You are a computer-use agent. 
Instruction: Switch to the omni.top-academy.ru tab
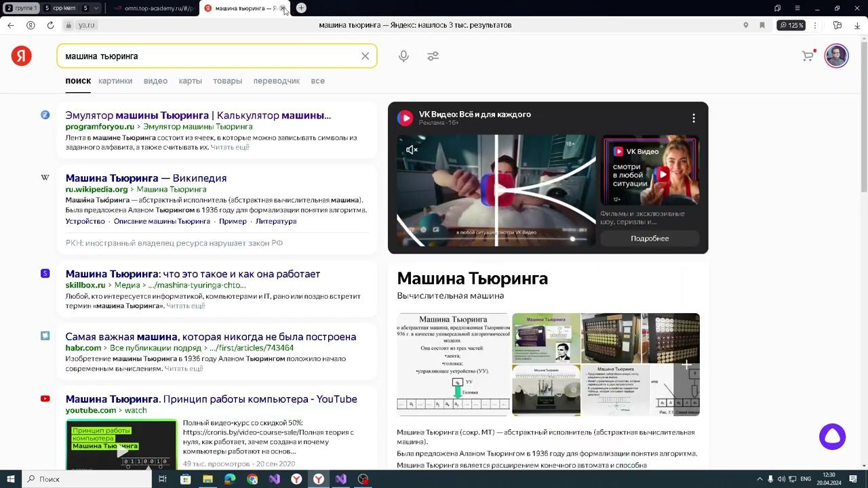coord(153,8)
